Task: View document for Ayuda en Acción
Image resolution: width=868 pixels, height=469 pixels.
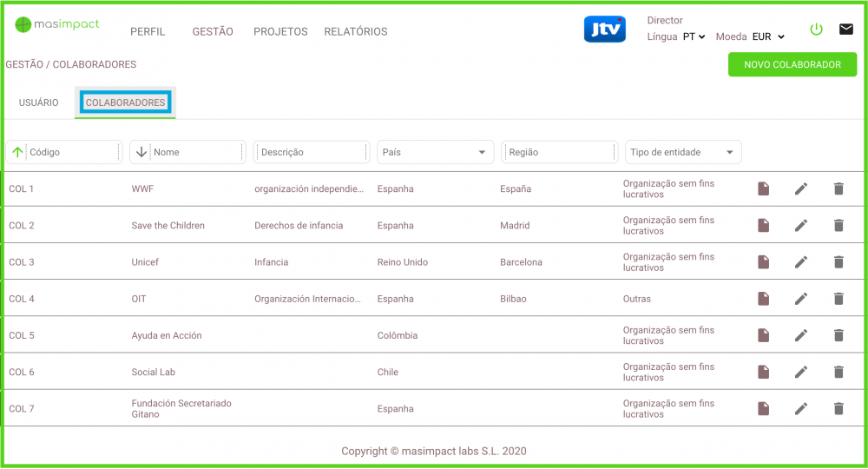Action: (x=764, y=335)
